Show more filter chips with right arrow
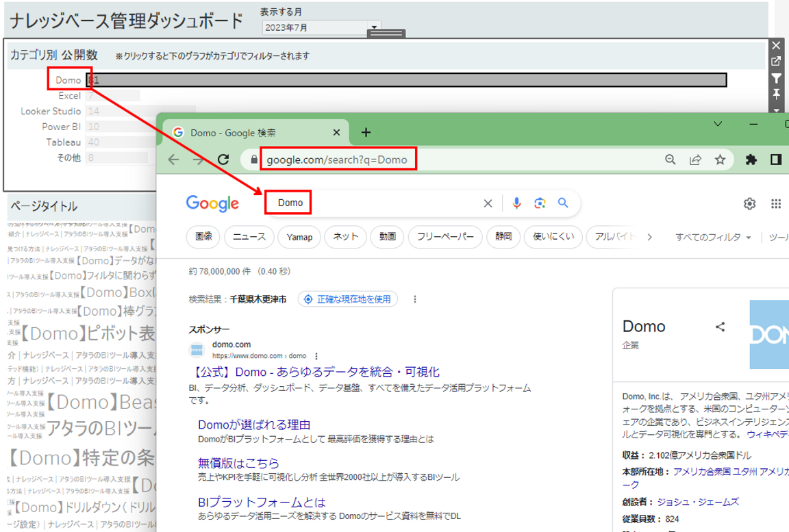This screenshot has width=789, height=532. (649, 237)
